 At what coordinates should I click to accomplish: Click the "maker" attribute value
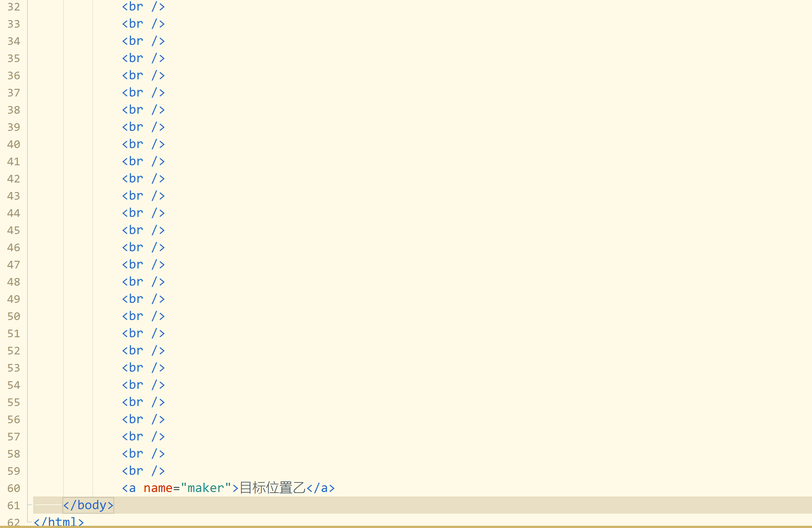(206, 488)
